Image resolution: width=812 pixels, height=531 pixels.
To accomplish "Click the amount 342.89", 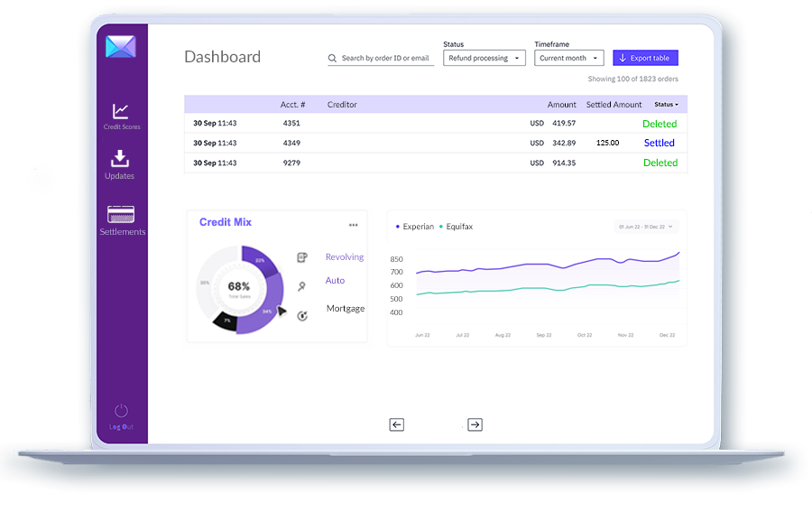I will [564, 143].
